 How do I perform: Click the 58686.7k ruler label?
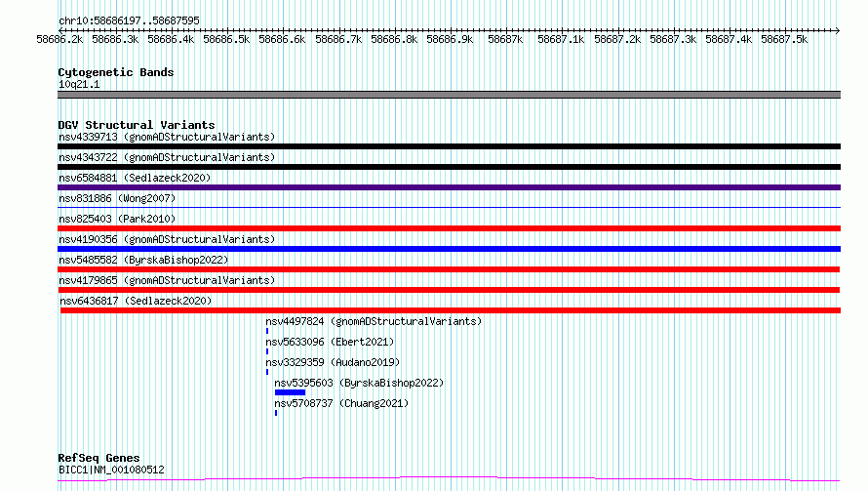[338, 40]
